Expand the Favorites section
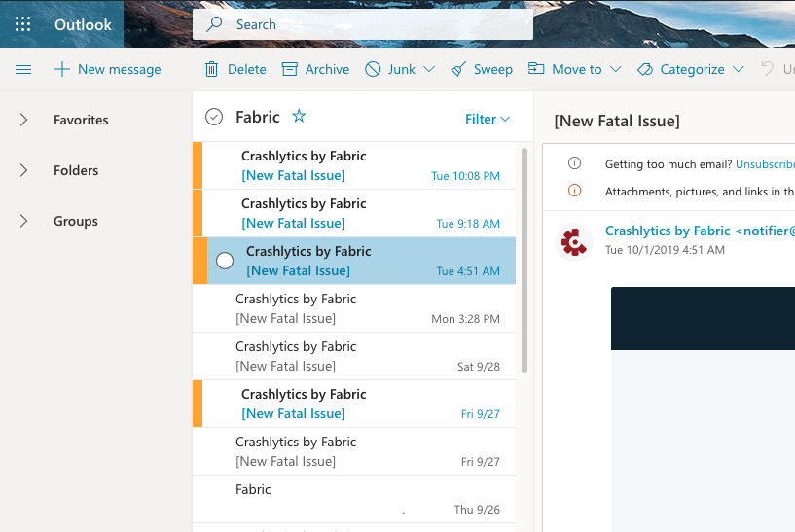 click(x=23, y=120)
